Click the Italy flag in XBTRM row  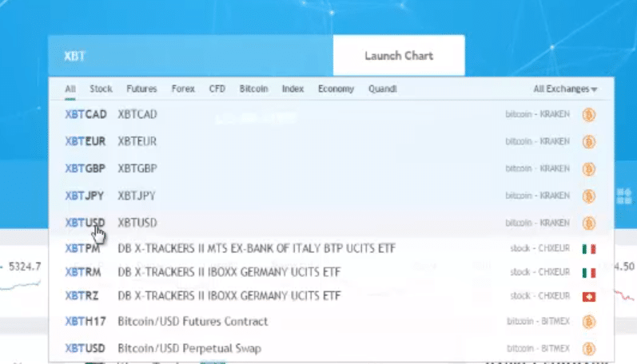click(589, 273)
